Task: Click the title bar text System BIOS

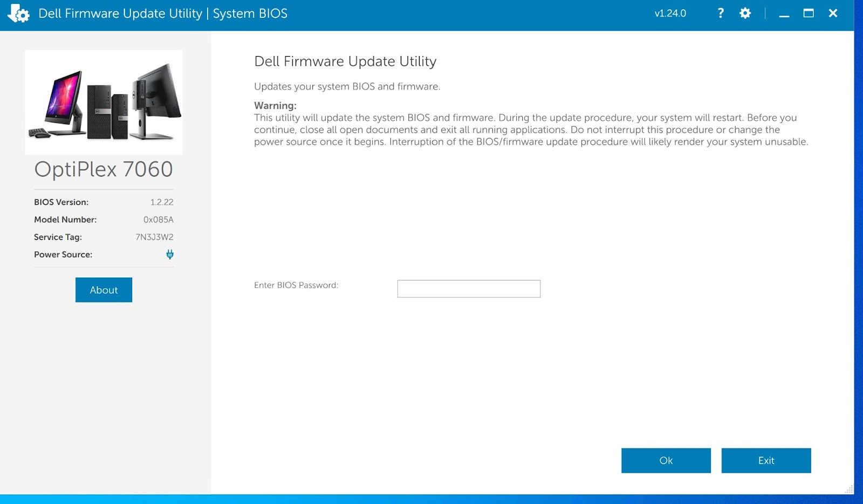Action: click(250, 13)
